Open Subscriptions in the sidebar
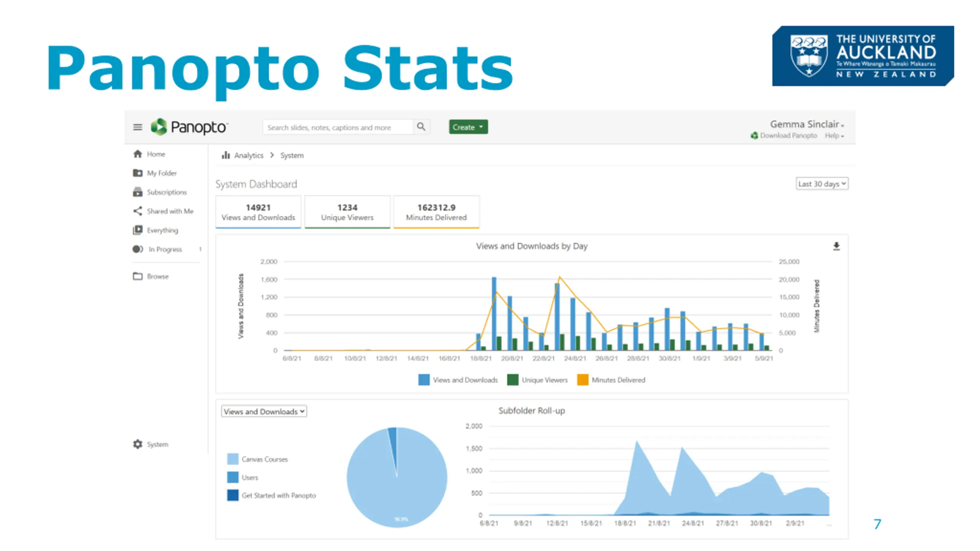Screen dimensions: 980x551 pyautogui.click(x=167, y=192)
